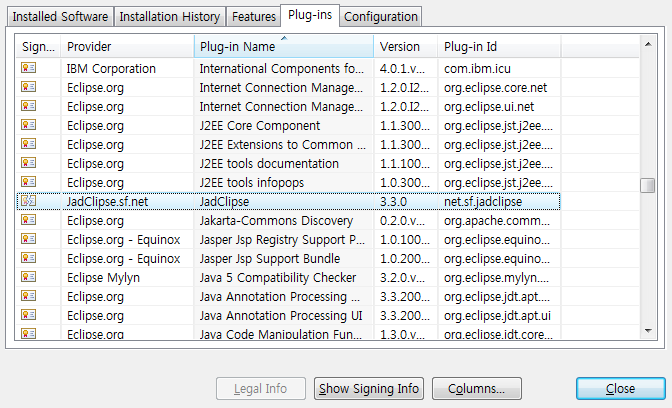Image resolution: width=672 pixels, height=408 pixels.
Task: Sort by Version column header
Action: click(x=405, y=46)
